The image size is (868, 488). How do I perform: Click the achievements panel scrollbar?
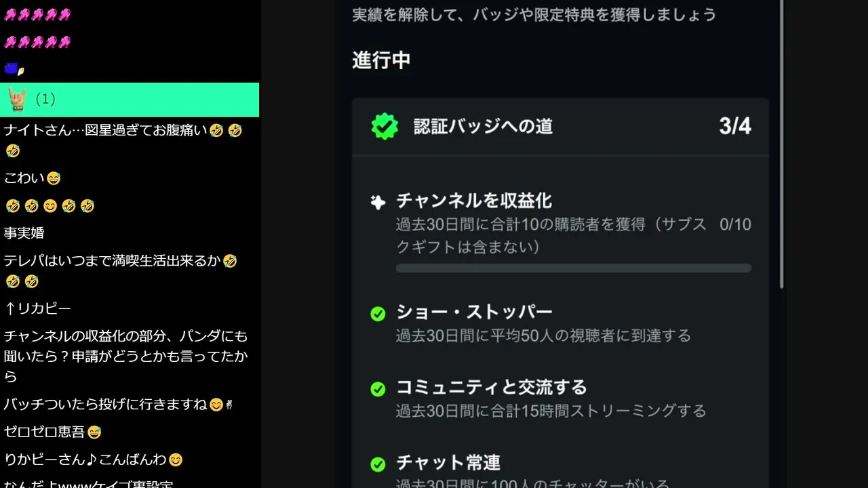(x=782, y=144)
